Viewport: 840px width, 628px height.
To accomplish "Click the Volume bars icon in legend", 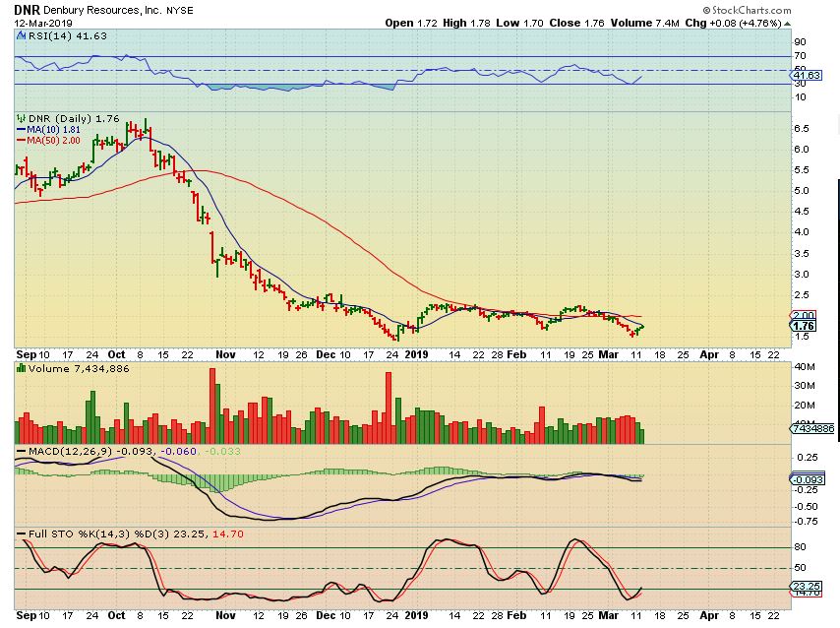I will (21, 368).
